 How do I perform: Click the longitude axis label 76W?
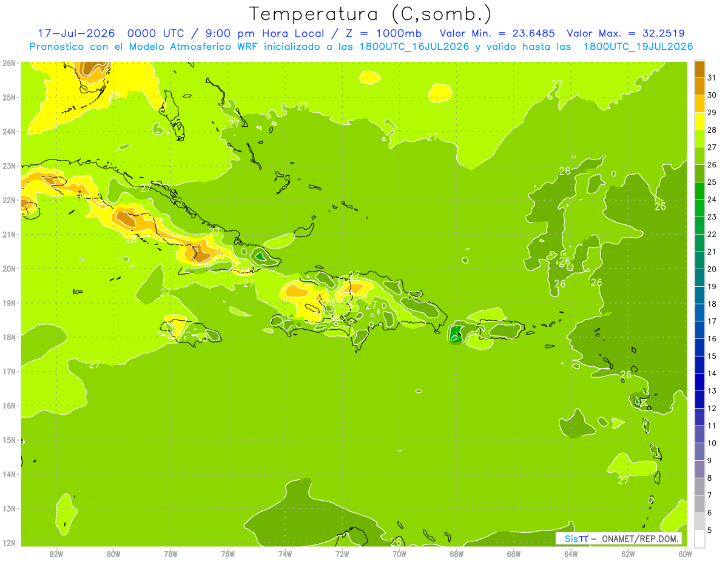228,553
